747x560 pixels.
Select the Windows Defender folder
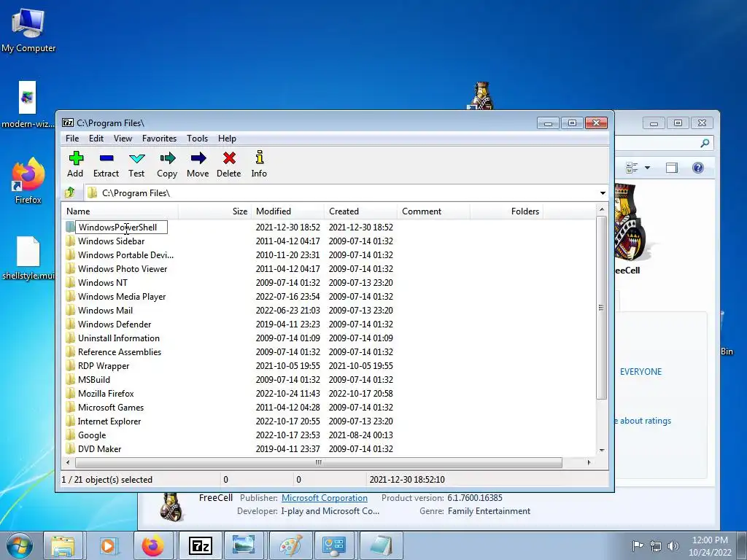click(115, 324)
